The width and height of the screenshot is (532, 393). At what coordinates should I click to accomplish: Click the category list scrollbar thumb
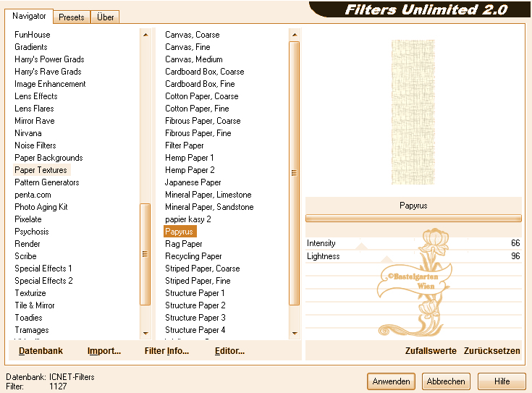pos(145,254)
